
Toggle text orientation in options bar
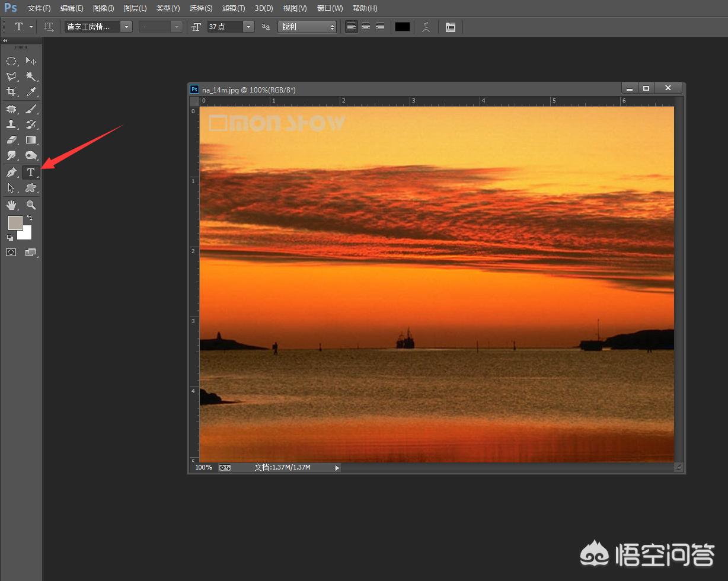tap(49, 27)
